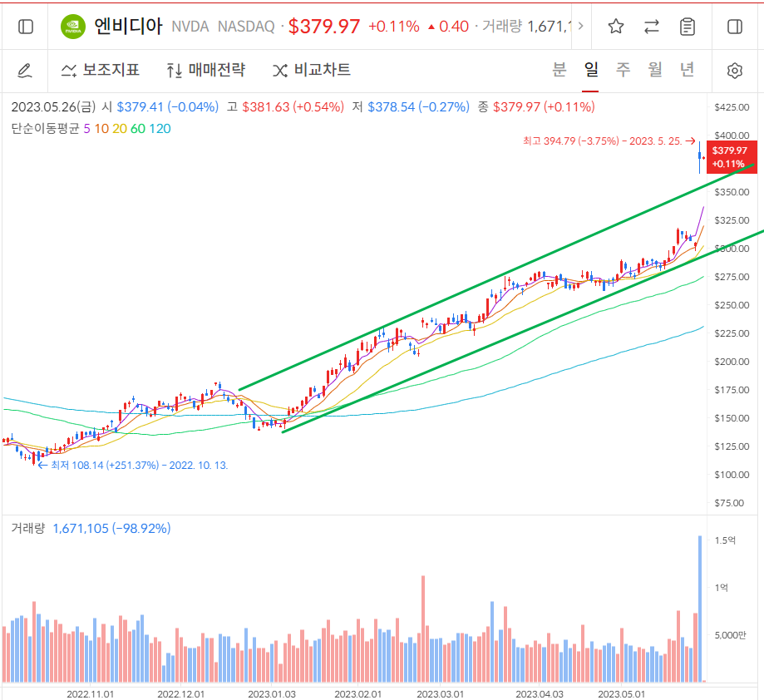Click the $425.00 price axis label
764x700 pixels.
732,107
